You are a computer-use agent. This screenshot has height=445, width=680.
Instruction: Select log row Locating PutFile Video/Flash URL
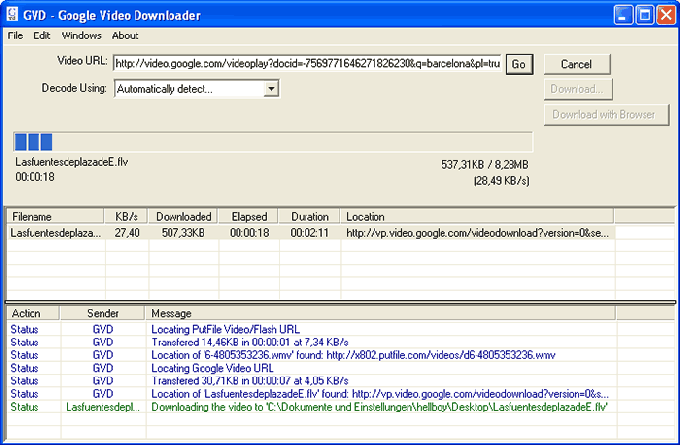(x=312, y=329)
